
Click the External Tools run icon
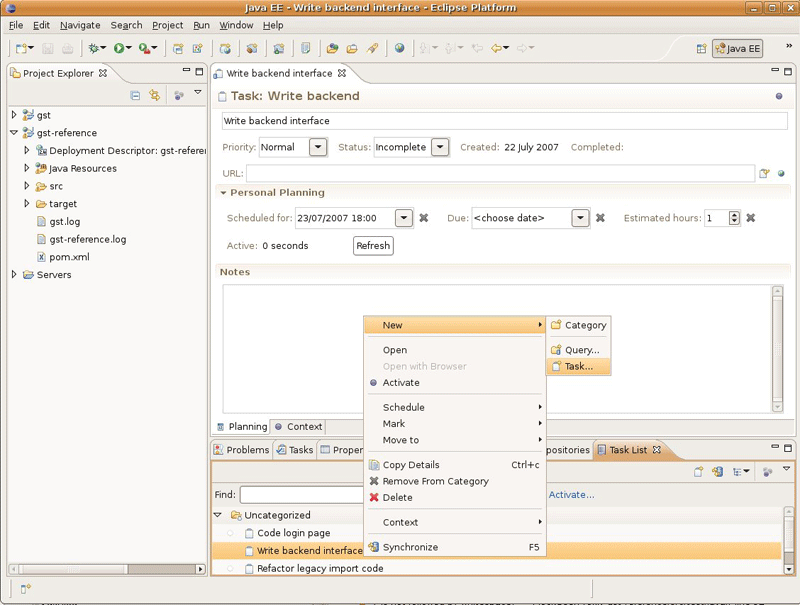(x=145, y=48)
